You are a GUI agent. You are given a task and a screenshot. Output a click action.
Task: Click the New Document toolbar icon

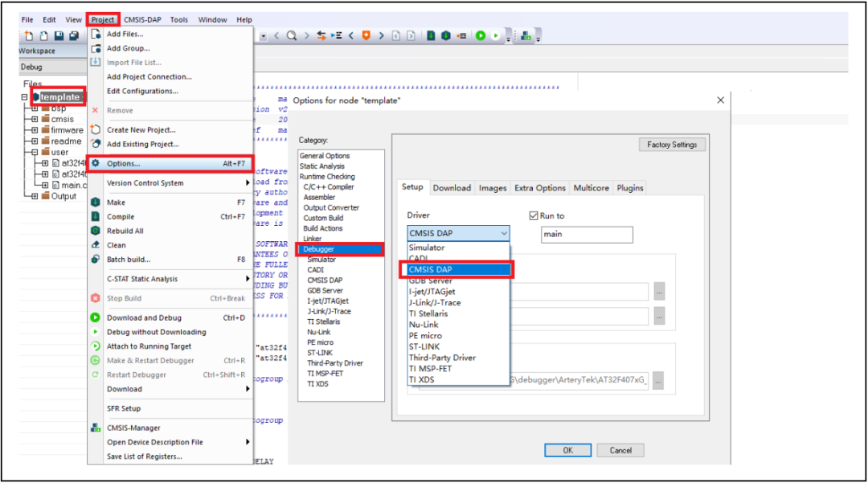click(x=29, y=36)
